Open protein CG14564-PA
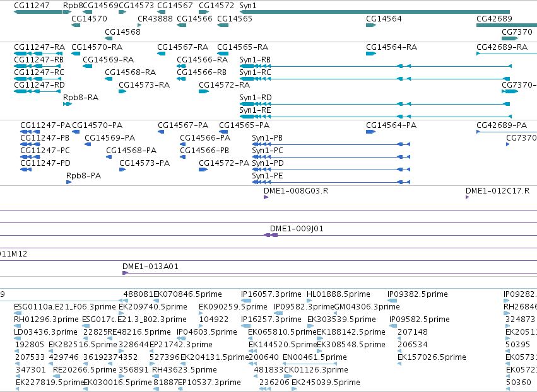537x392 pixels. [x=391, y=125]
